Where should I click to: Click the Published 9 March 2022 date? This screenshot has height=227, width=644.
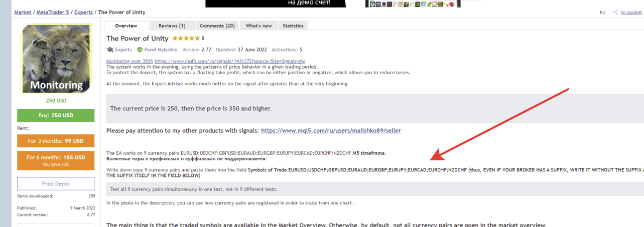(82, 207)
